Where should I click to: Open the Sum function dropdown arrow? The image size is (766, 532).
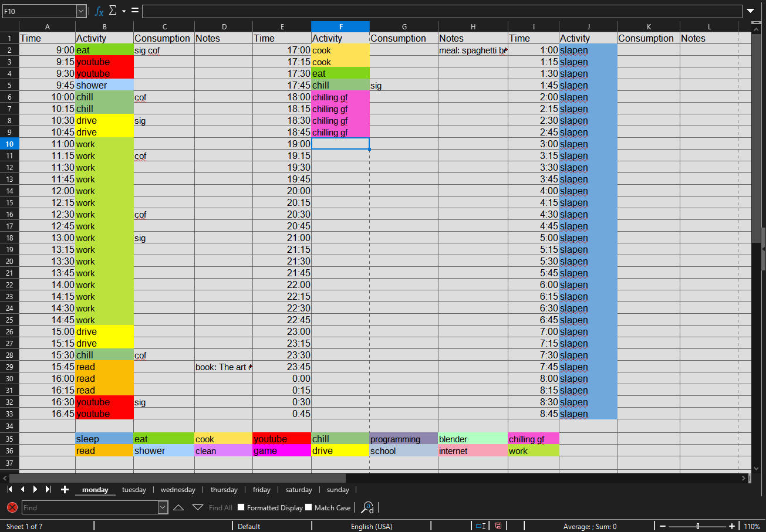pos(124,11)
